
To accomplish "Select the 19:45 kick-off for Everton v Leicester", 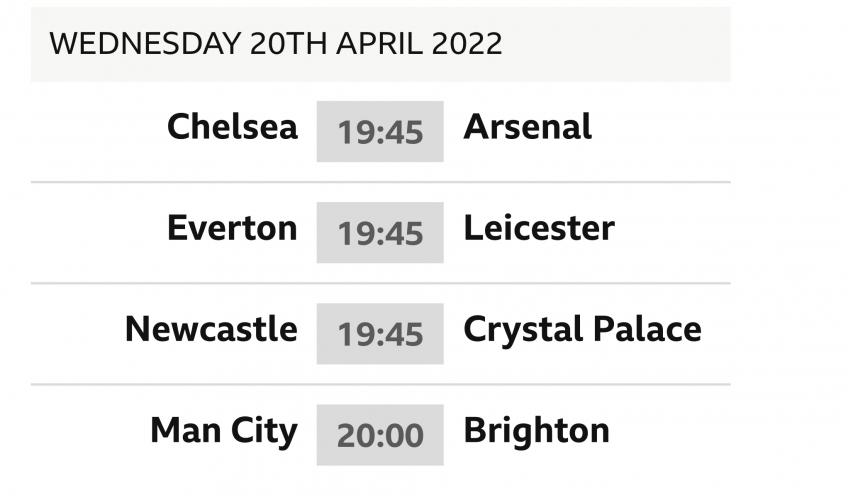I will [x=380, y=232].
